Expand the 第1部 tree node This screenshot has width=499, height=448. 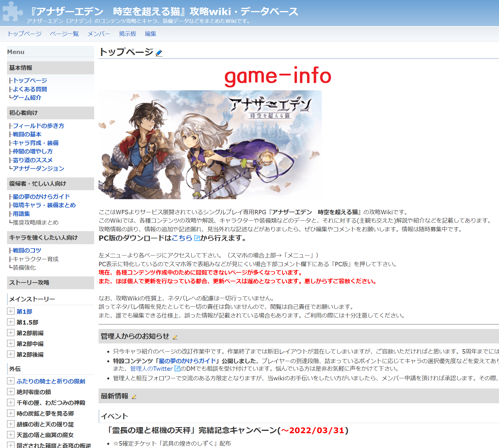coord(11,311)
